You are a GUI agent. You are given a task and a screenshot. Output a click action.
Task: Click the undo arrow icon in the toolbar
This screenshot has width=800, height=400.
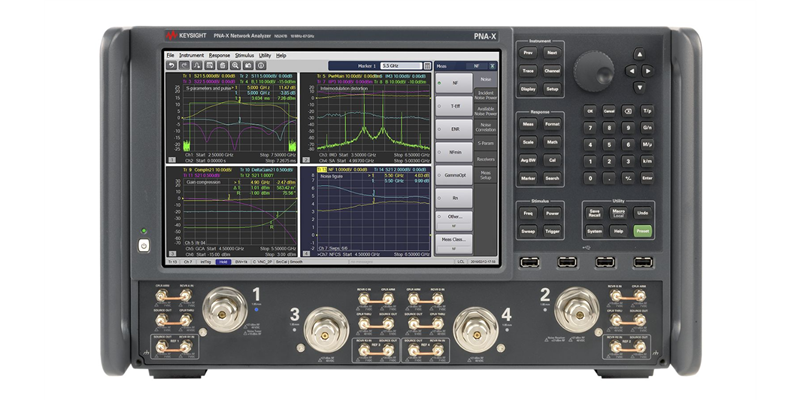click(x=170, y=65)
